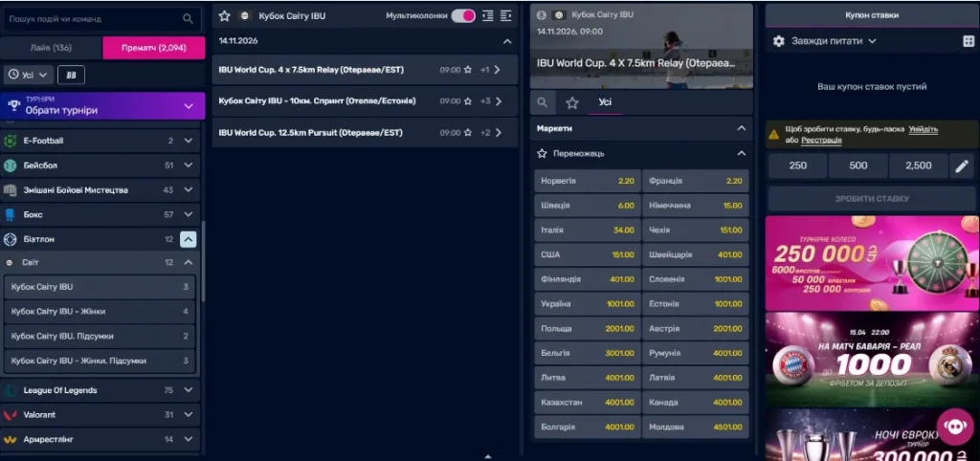Star the Переможець market

[x=543, y=153]
